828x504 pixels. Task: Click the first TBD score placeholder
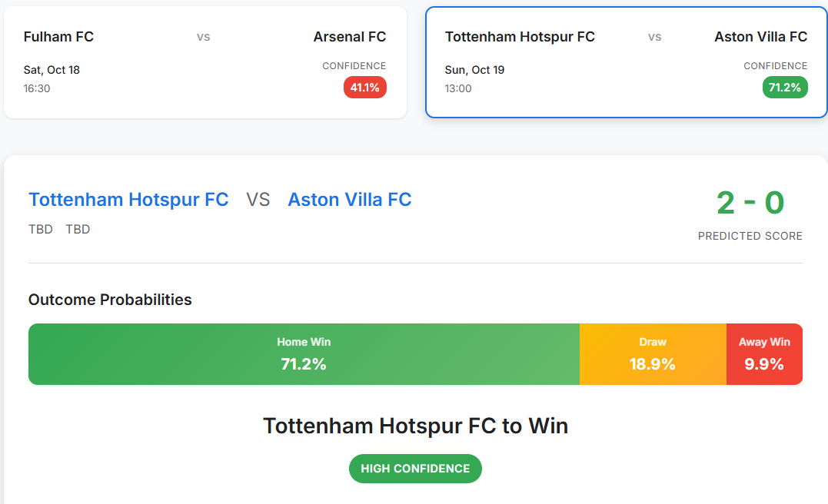40,229
